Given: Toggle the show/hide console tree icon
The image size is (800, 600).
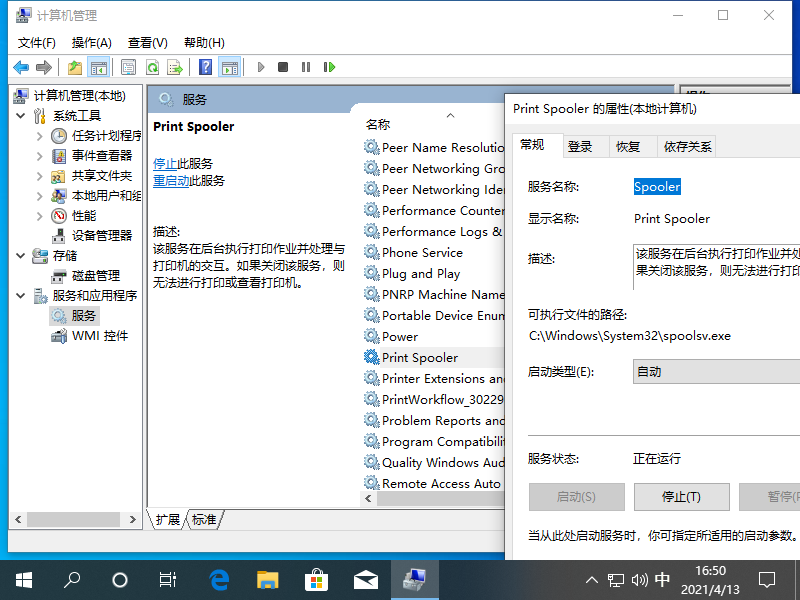Looking at the screenshot, I should [98, 67].
